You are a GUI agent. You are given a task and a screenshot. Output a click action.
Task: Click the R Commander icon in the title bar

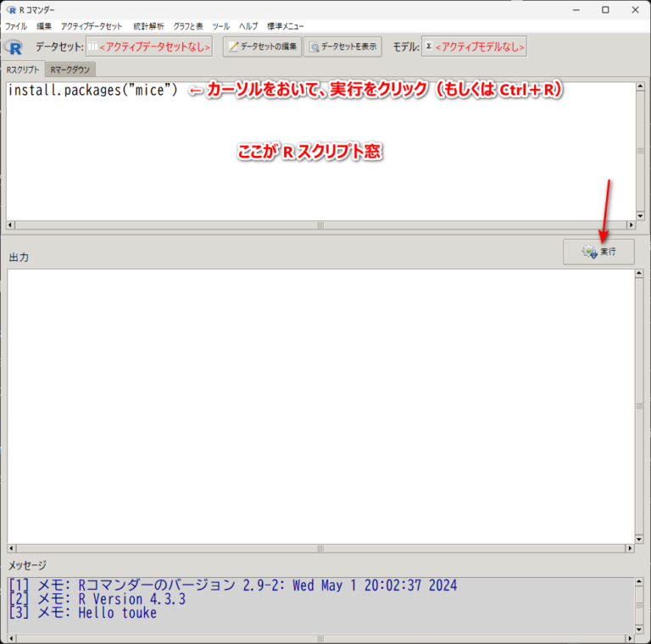[x=11, y=9]
